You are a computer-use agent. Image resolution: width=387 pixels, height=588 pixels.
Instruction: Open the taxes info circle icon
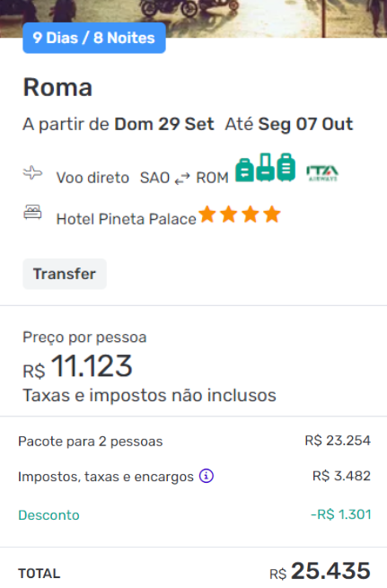(x=207, y=476)
